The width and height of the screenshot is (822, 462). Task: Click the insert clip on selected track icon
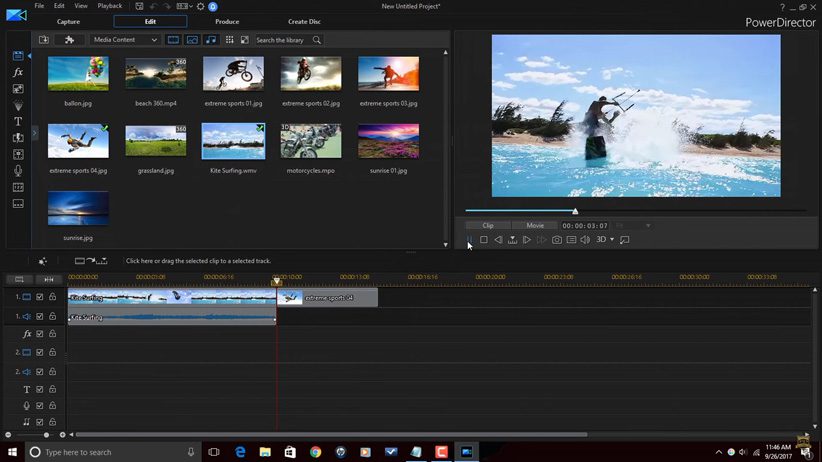point(91,261)
